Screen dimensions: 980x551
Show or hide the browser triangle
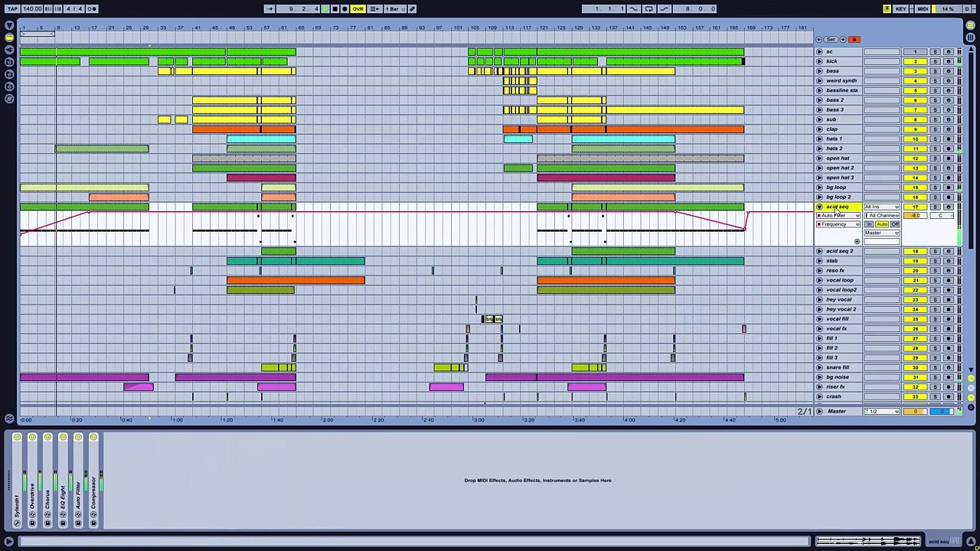coord(9,25)
